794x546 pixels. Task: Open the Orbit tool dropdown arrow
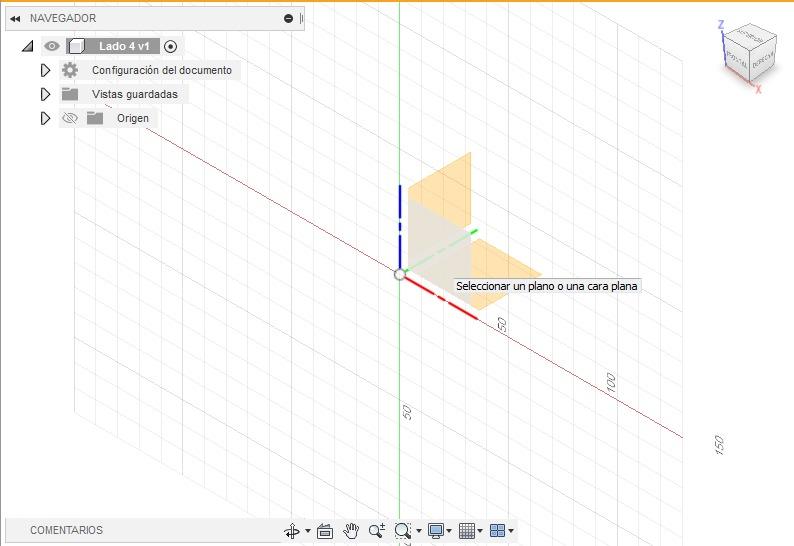point(308,531)
